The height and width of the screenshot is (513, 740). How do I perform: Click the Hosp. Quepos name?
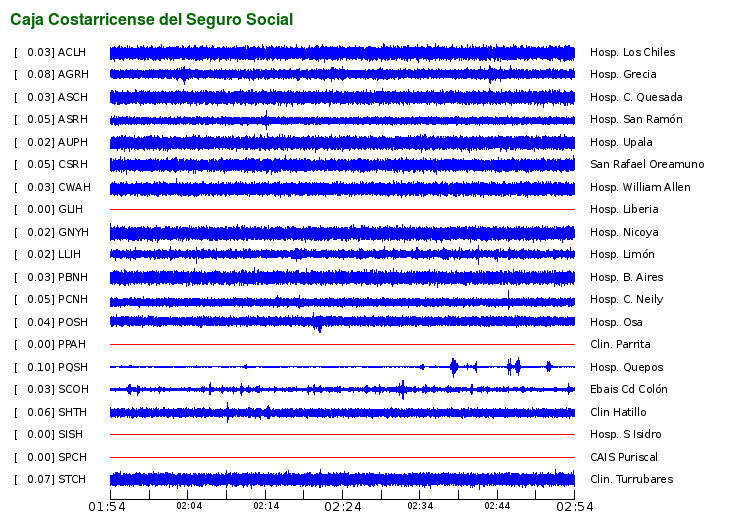click(x=626, y=367)
